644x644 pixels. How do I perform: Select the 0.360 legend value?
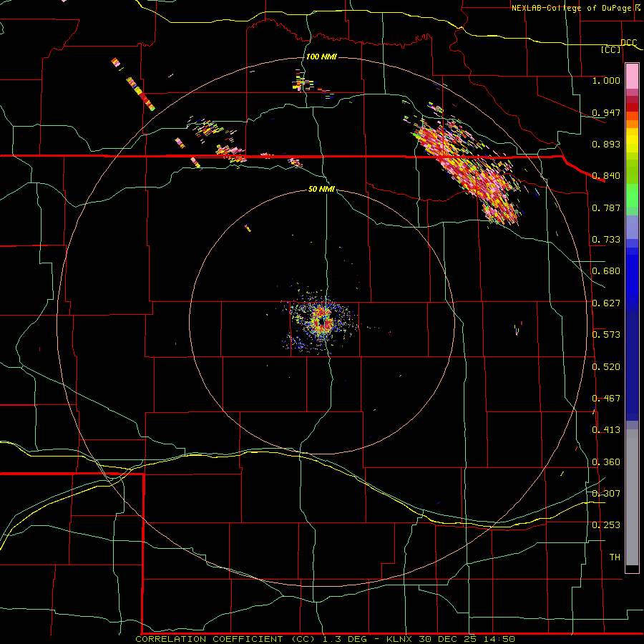606,462
